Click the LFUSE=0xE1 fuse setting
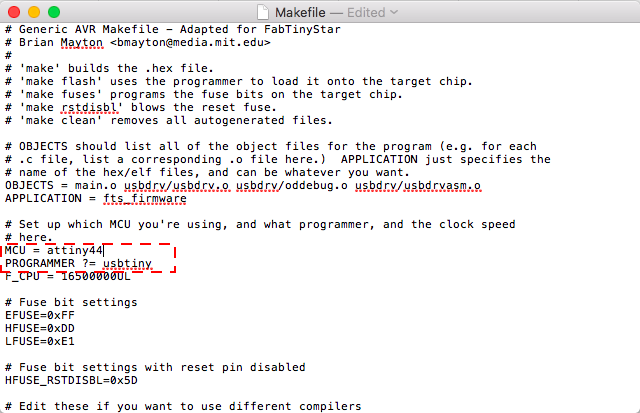This screenshot has width=640, height=413. pos(40,341)
